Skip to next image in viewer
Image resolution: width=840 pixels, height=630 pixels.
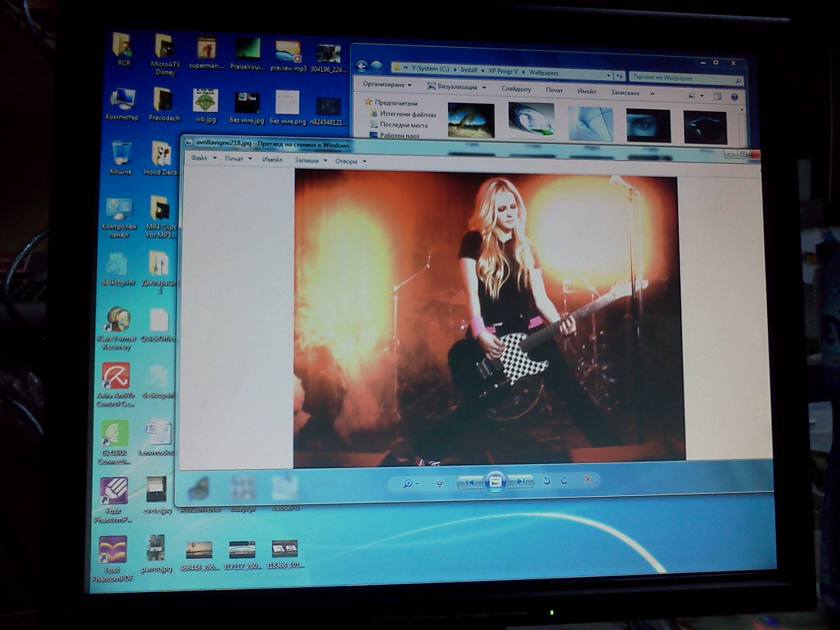[520, 481]
